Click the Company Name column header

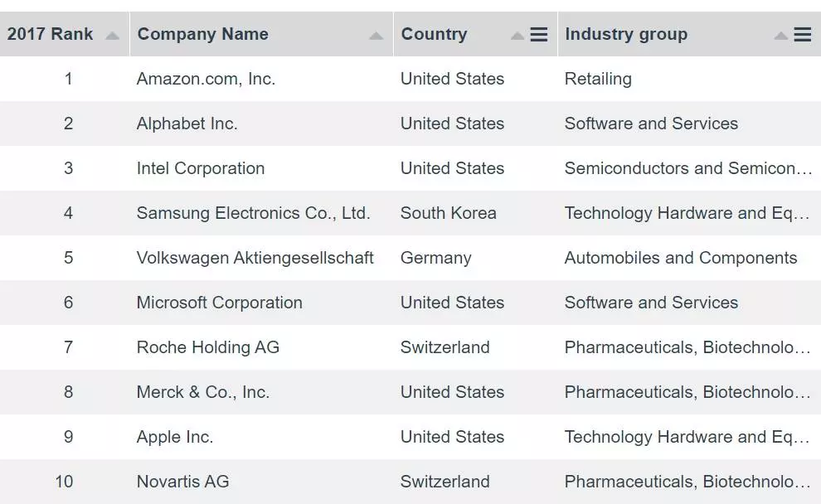pyautogui.click(x=203, y=35)
